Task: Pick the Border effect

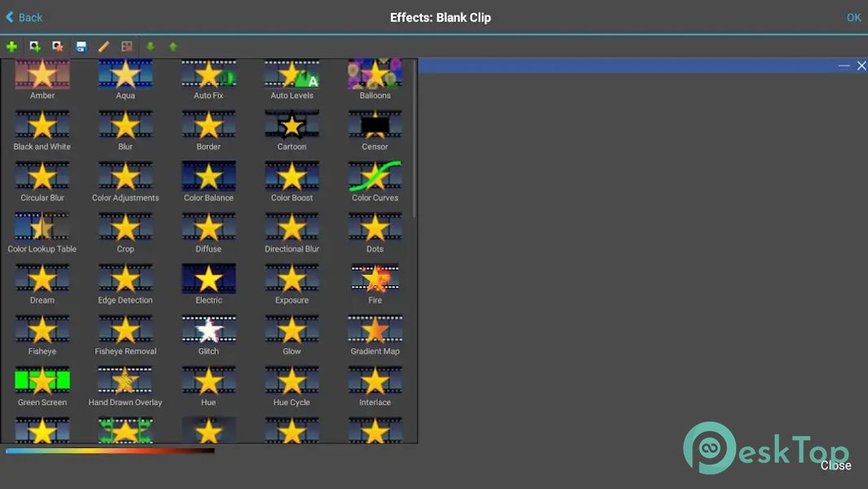Action: coord(208,130)
